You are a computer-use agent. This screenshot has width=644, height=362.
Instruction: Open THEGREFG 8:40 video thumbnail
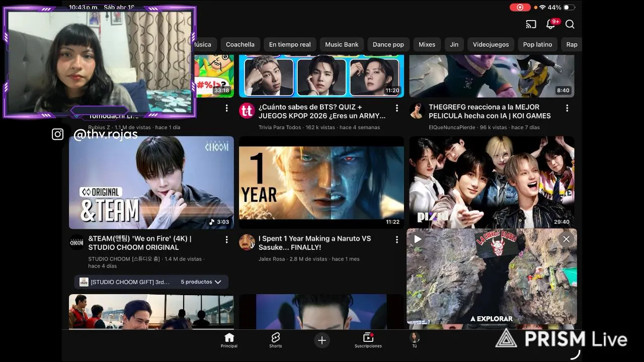(492, 76)
